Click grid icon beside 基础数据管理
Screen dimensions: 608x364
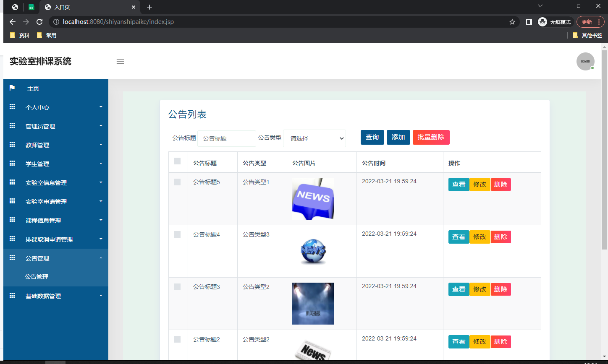(x=12, y=296)
